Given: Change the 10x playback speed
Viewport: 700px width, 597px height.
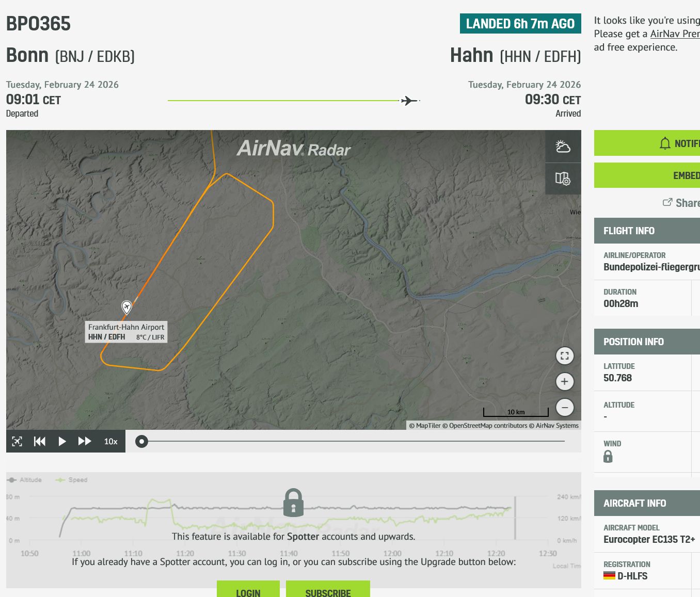Looking at the screenshot, I should tap(110, 441).
